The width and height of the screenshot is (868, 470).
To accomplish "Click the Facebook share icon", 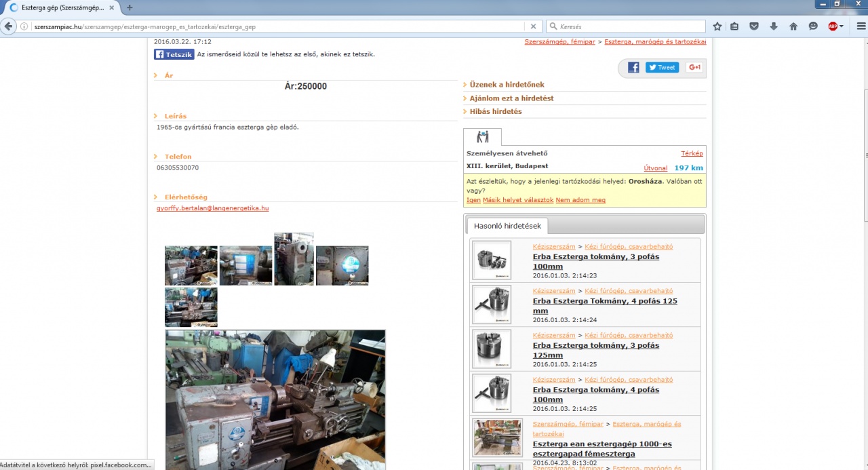I will tap(633, 67).
